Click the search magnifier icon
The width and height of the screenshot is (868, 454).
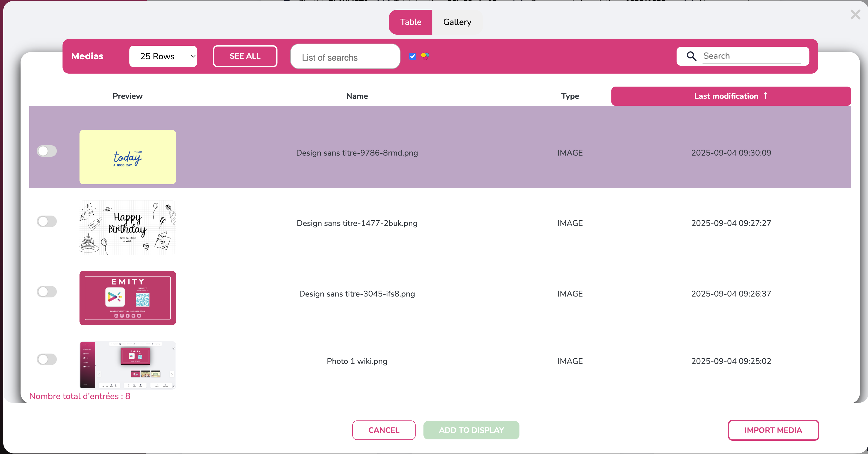pyautogui.click(x=691, y=56)
